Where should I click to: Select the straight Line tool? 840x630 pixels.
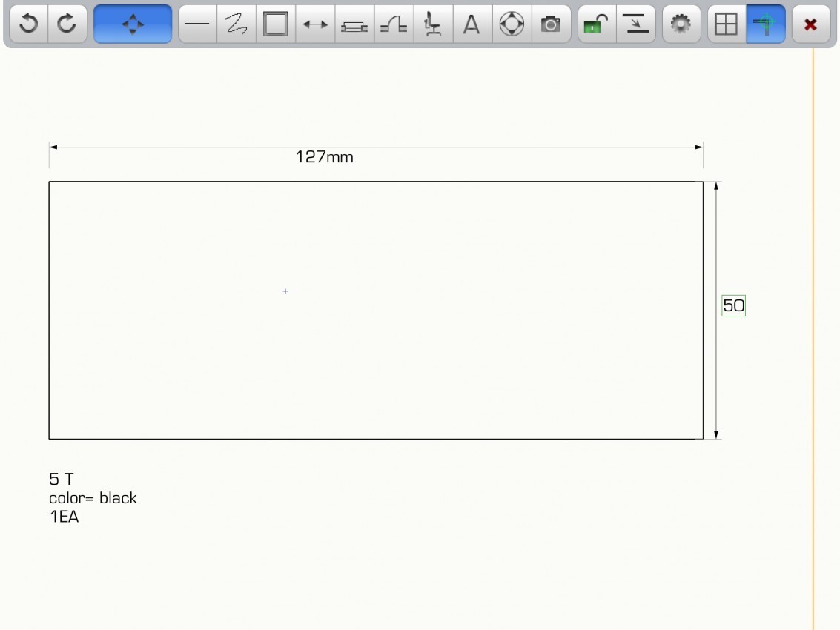(x=197, y=24)
